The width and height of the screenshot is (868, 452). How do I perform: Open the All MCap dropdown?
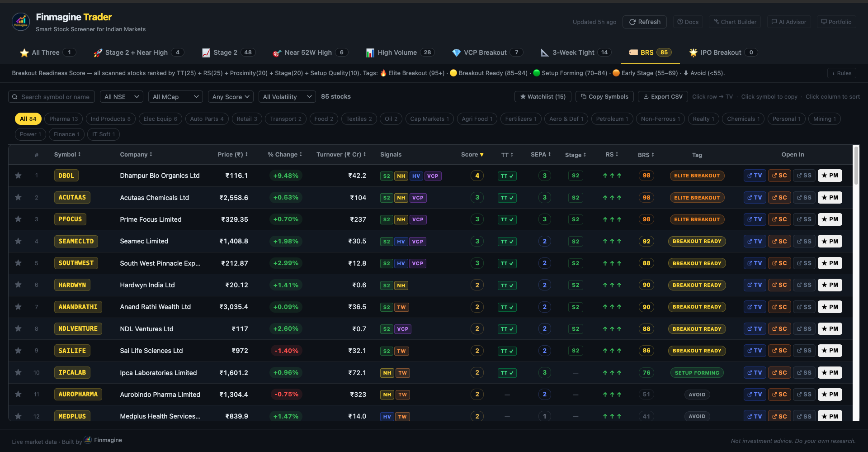coord(175,97)
